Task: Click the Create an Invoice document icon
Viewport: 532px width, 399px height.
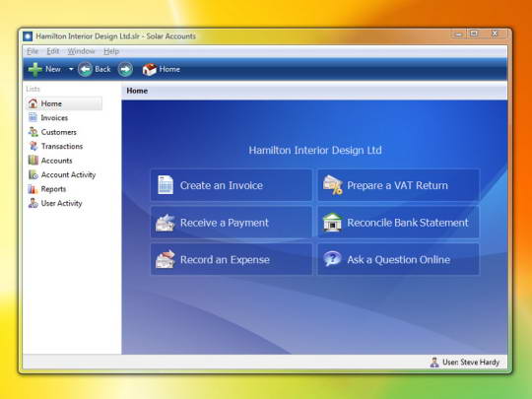Action: 166,185
